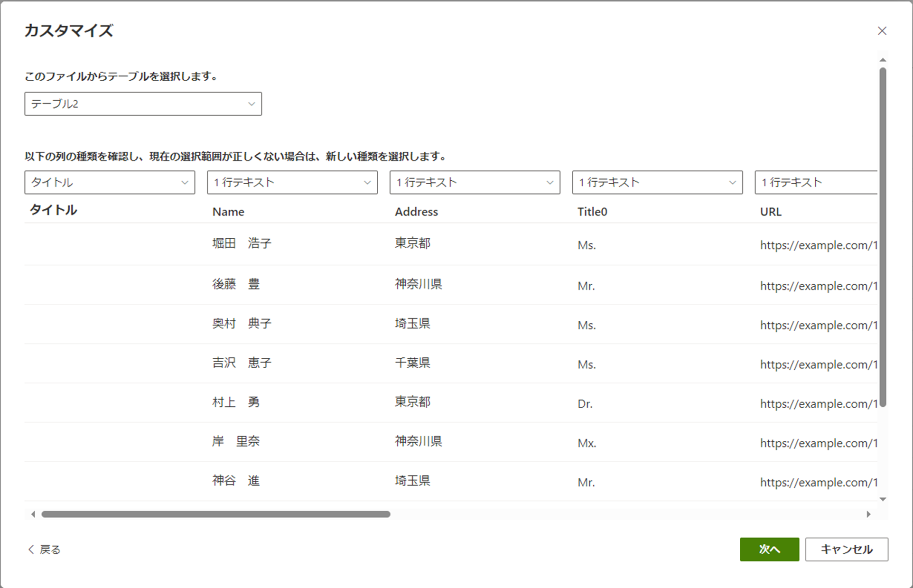Expand the Name column type dropdown
The height and width of the screenshot is (588, 913).
point(292,183)
